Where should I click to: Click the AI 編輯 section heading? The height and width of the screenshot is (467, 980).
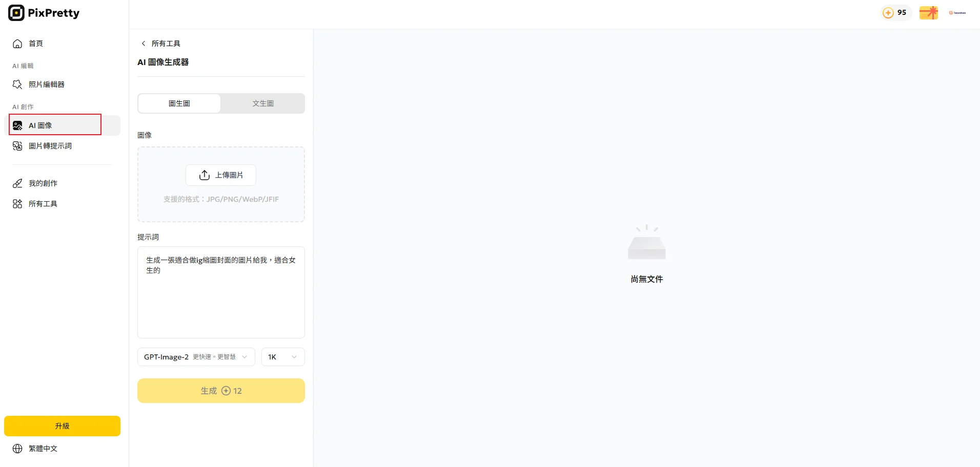pyautogui.click(x=23, y=66)
